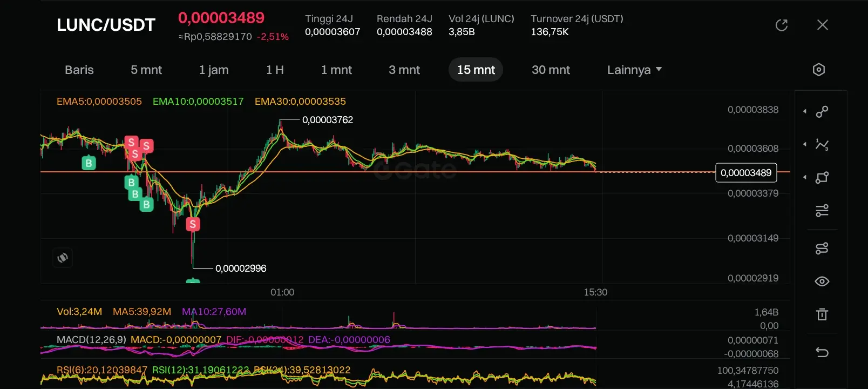
Task: Click the MA5:39,92M volume average label
Action: (142, 312)
